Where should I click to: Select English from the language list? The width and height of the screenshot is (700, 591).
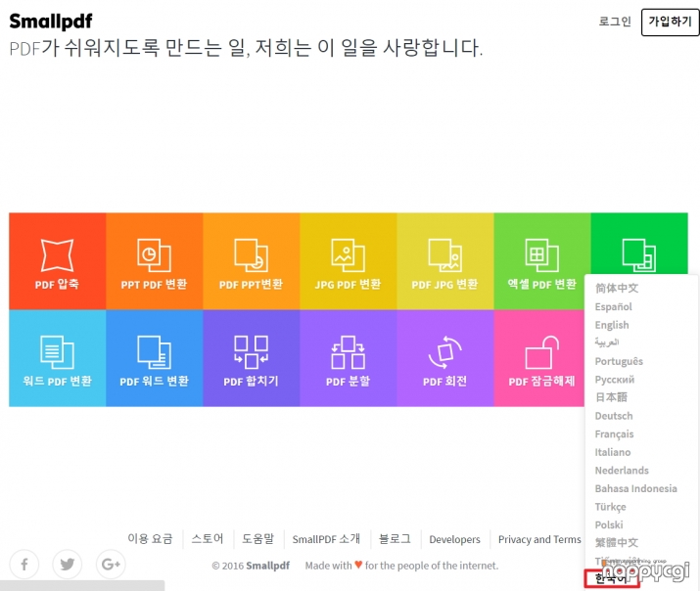[612, 325]
